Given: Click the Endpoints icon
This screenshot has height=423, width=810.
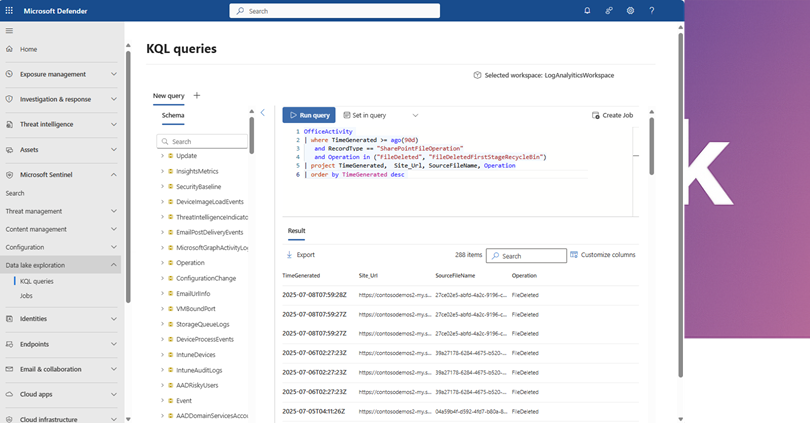Looking at the screenshot, I should click(9, 344).
